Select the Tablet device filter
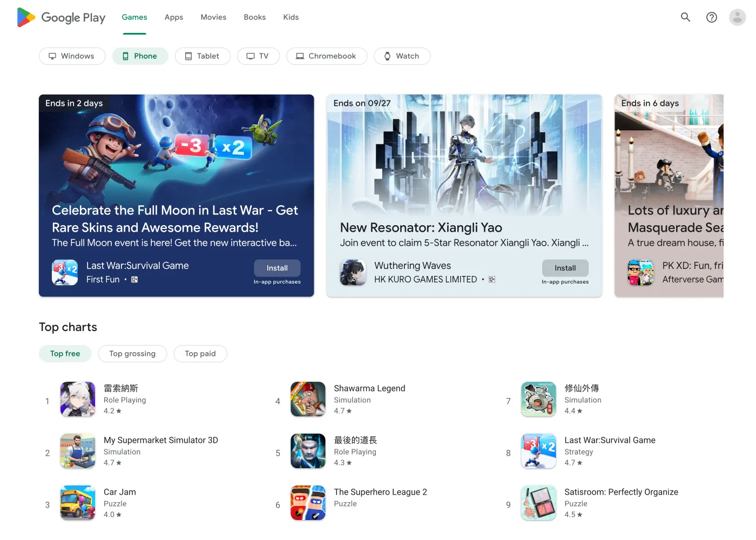The image size is (756, 540). (x=202, y=56)
